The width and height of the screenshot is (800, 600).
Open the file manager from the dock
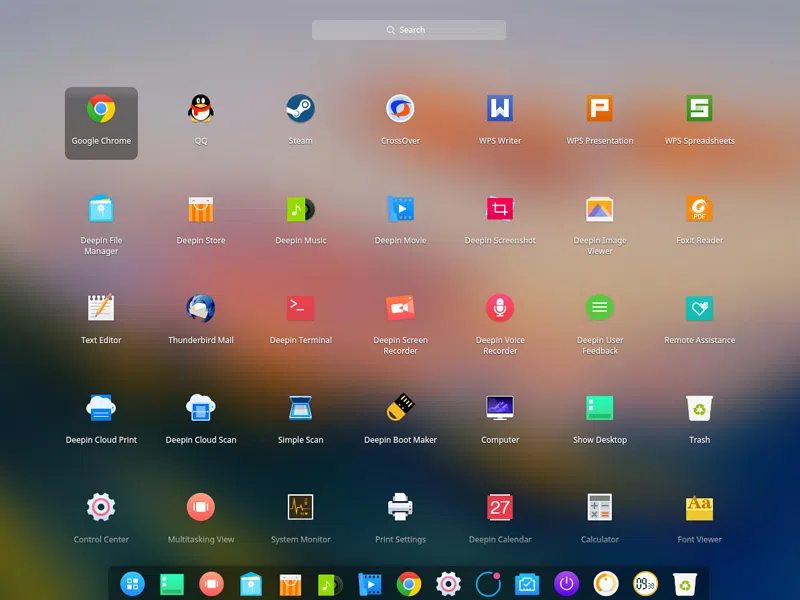click(251, 584)
